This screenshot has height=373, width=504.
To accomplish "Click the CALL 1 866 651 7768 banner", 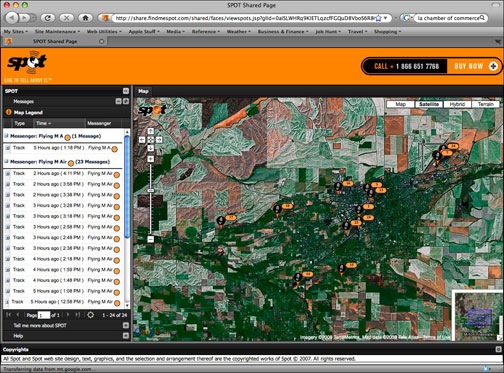I will [405, 66].
